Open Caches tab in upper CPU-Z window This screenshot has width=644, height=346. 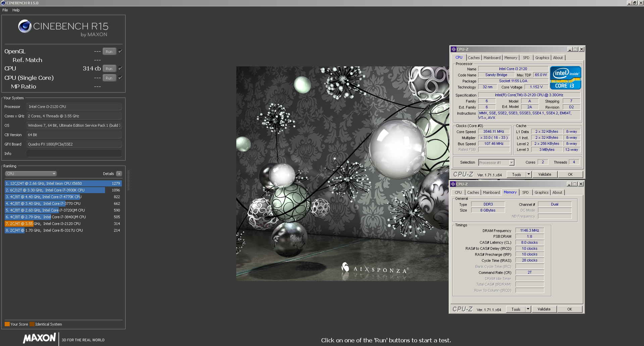coord(474,58)
